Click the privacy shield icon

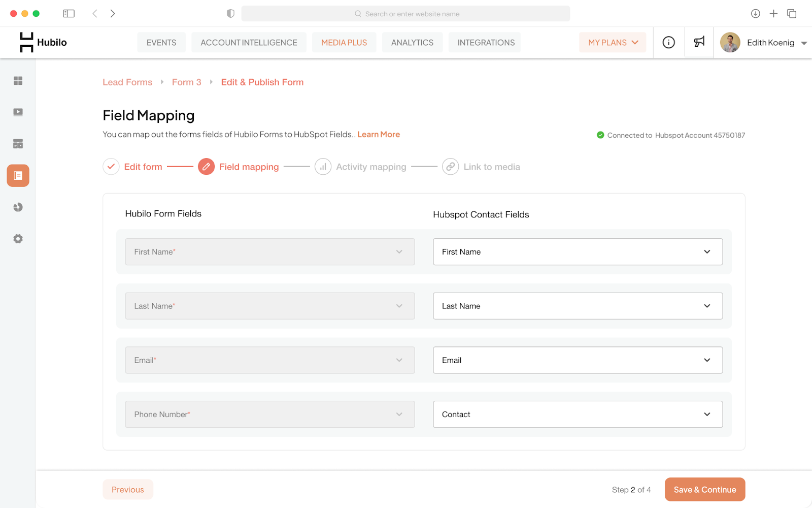(x=230, y=14)
